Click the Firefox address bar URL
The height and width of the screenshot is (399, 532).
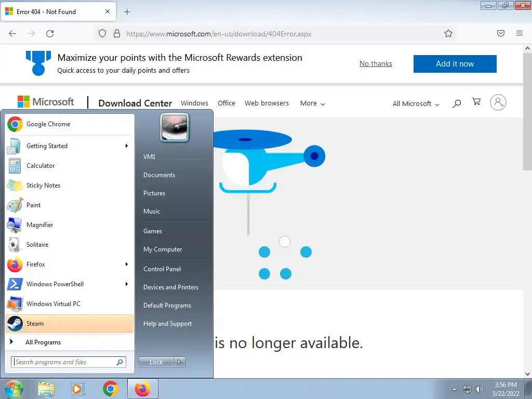219,34
